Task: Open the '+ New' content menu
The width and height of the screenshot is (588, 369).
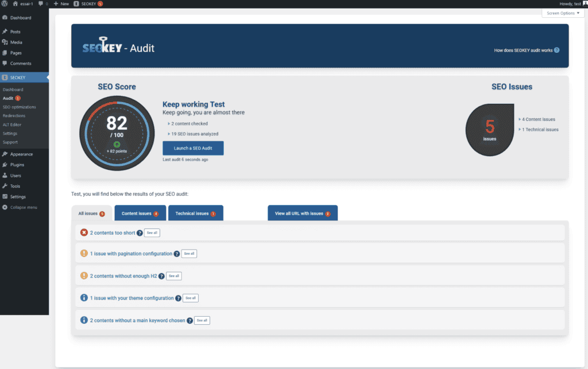Action: (61, 3)
